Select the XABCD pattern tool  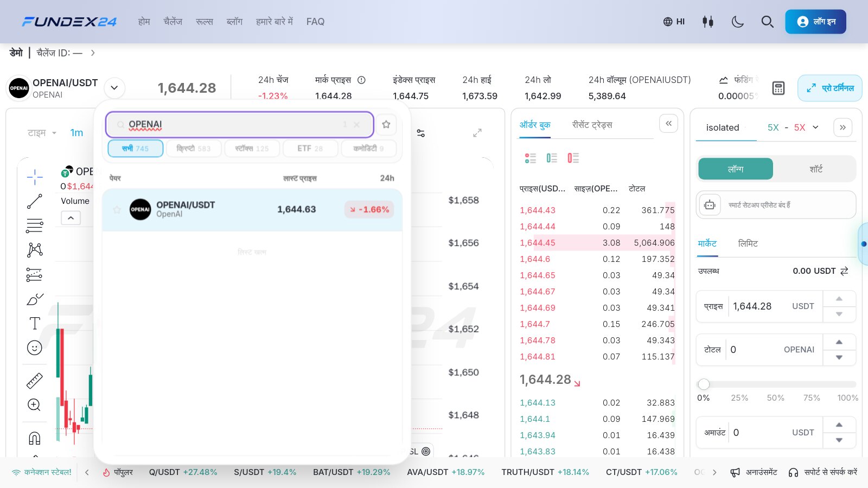tap(35, 249)
